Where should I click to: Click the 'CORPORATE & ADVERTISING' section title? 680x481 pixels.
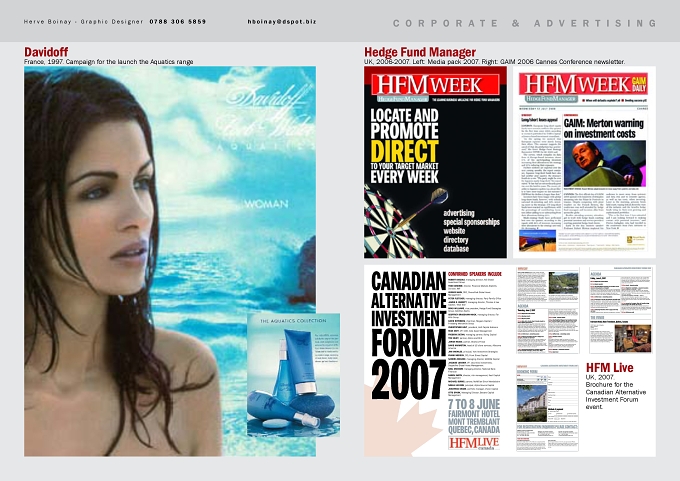(x=525, y=23)
